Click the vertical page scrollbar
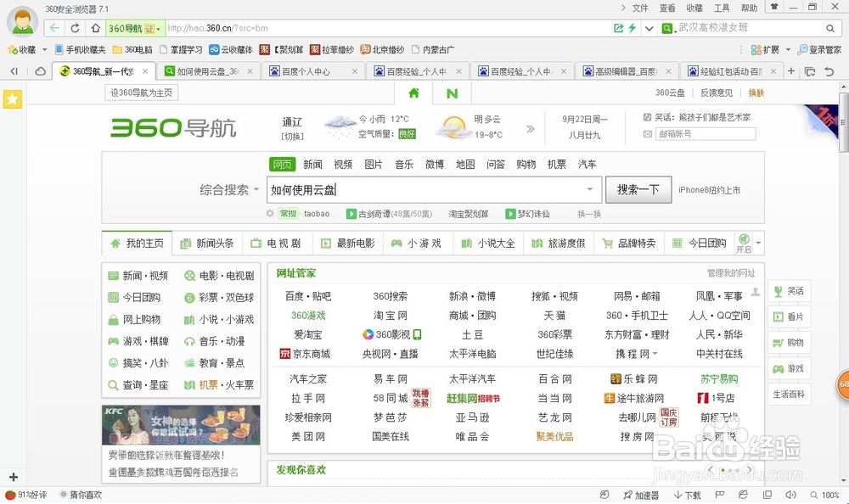This screenshot has width=849, height=504. [x=843, y=122]
